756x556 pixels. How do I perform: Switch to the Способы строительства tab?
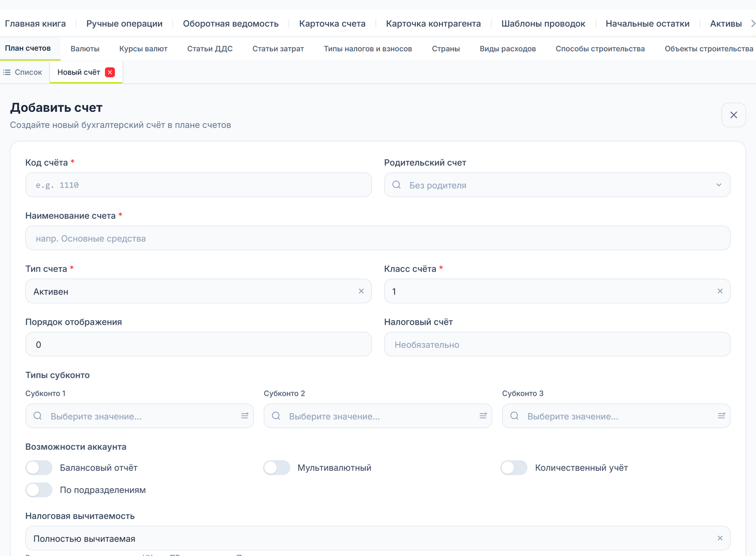click(x=600, y=49)
